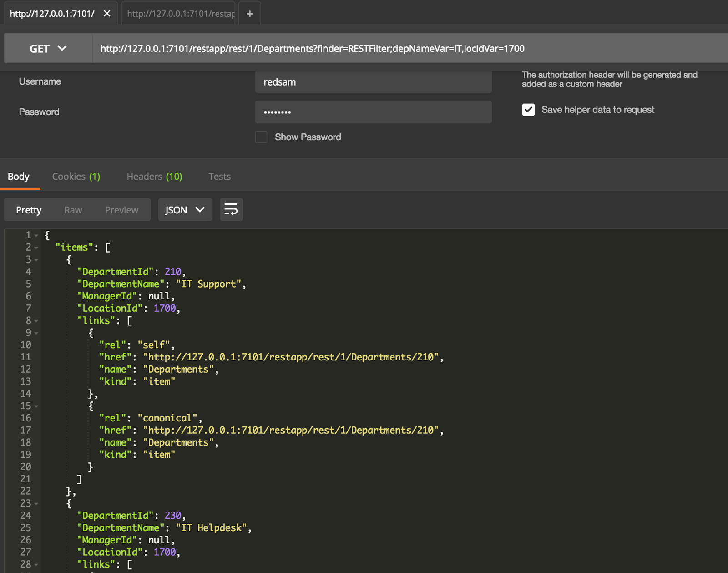
Task: Open the Headers (10) tab
Action: (154, 177)
